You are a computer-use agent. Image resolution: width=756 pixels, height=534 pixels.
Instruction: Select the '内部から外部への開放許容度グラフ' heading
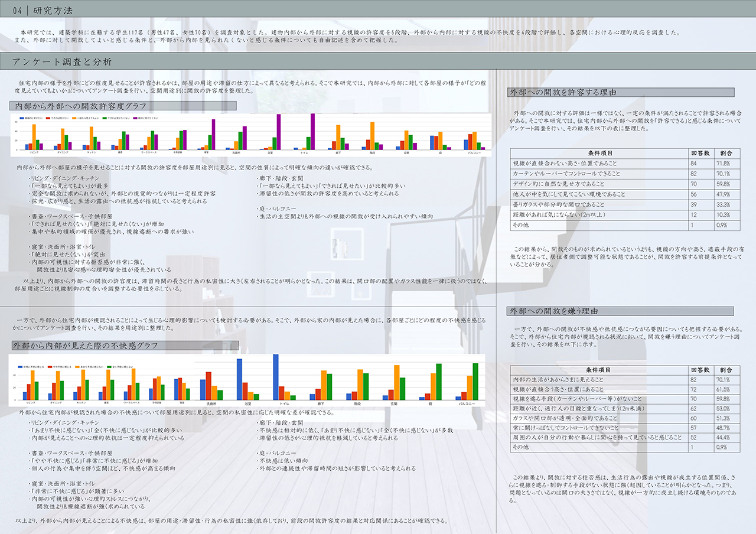point(81,106)
